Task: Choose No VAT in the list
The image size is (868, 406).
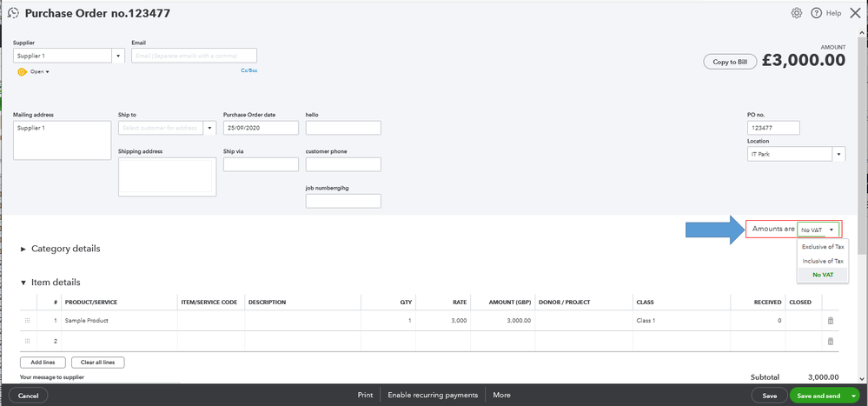Action: 823,275
